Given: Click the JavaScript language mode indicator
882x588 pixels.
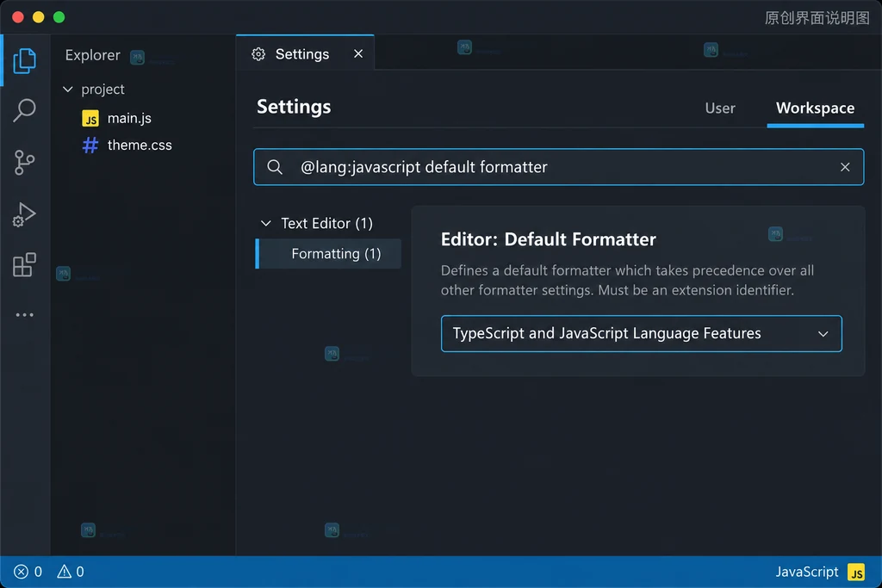Looking at the screenshot, I should tap(806, 572).
